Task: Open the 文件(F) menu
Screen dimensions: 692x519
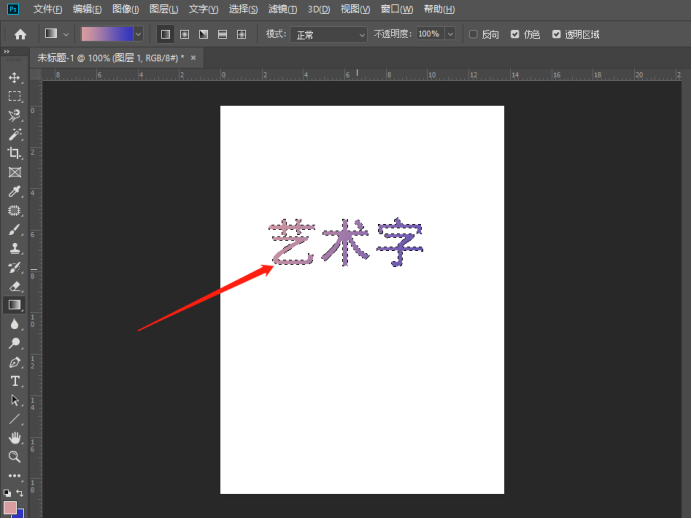Action: [x=48, y=9]
